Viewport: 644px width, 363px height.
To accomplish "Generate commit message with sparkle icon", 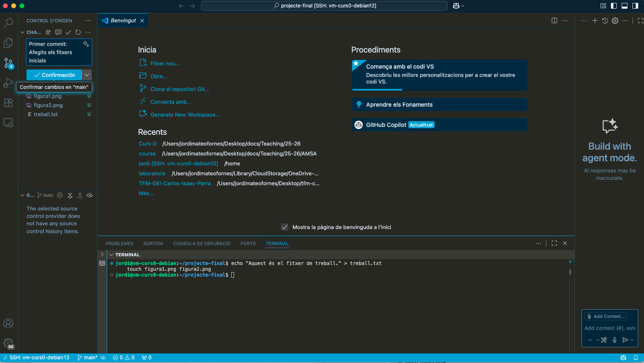I will tap(86, 44).
